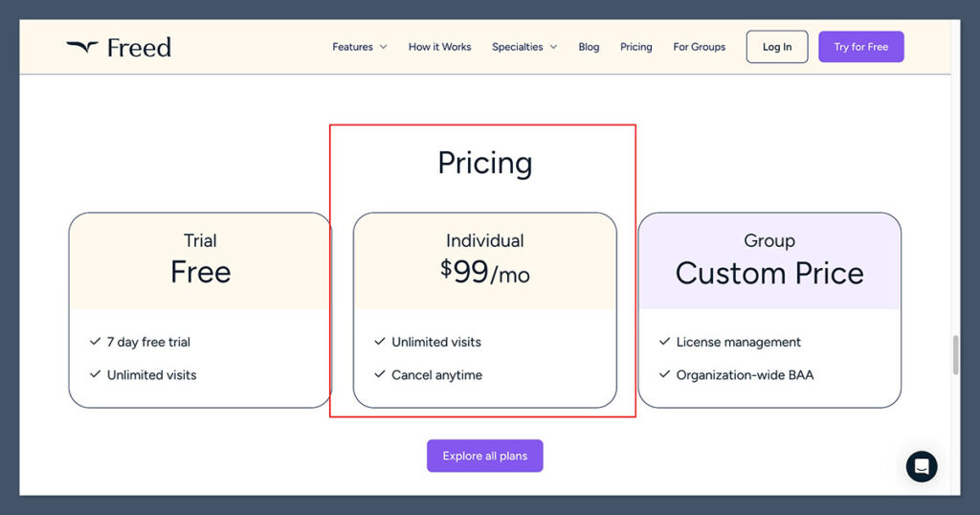Select the Trial Free plan card header
This screenshot has width=980, height=515.
pyautogui.click(x=200, y=261)
